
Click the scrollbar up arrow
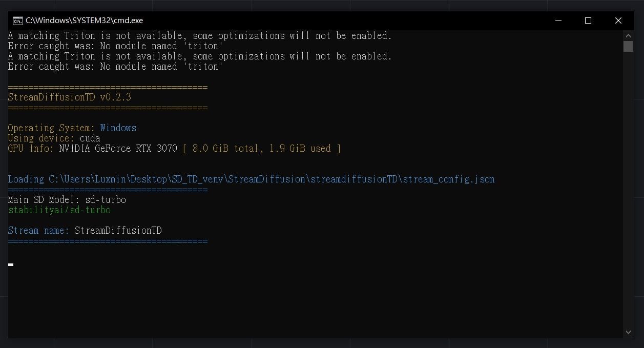tap(629, 36)
